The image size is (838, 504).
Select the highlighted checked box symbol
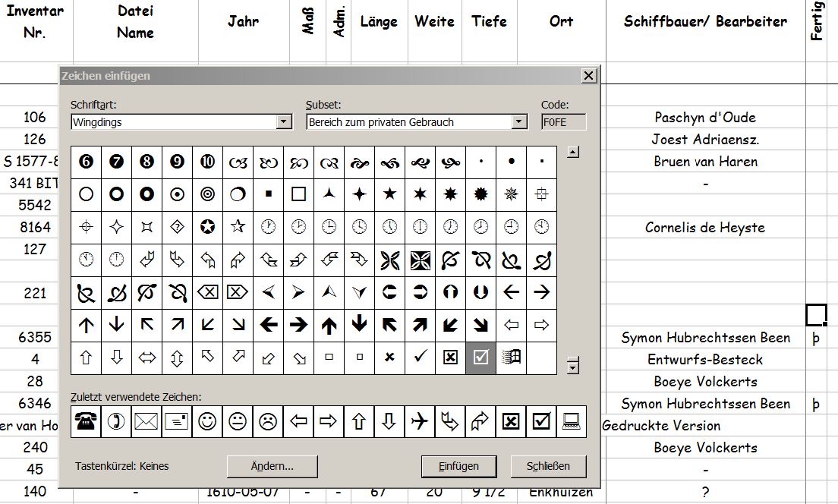480,357
